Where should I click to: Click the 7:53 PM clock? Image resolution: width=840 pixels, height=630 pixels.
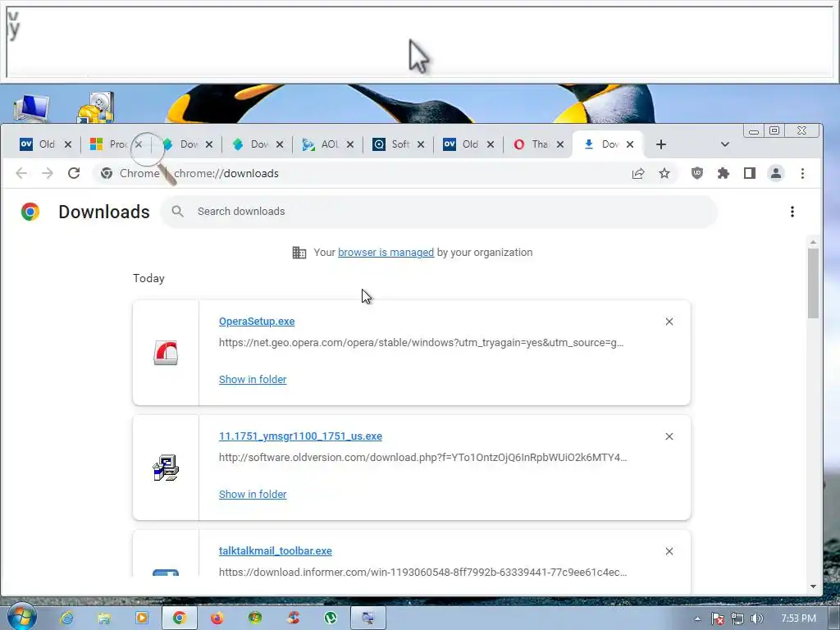(x=798, y=619)
